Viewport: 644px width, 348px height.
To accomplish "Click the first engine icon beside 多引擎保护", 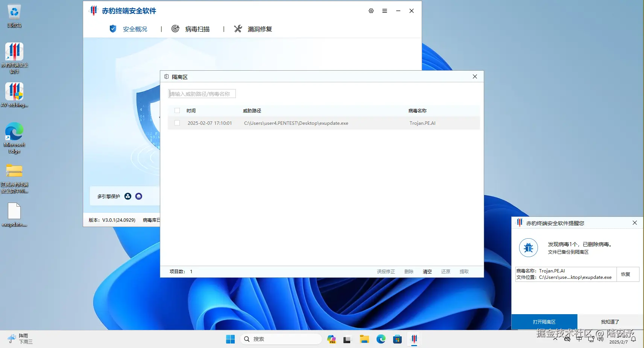I will [128, 196].
